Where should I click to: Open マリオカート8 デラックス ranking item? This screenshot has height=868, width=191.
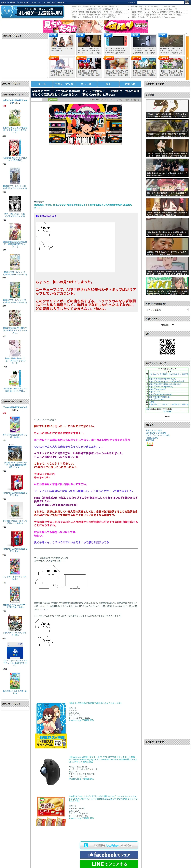tap(15, 578)
